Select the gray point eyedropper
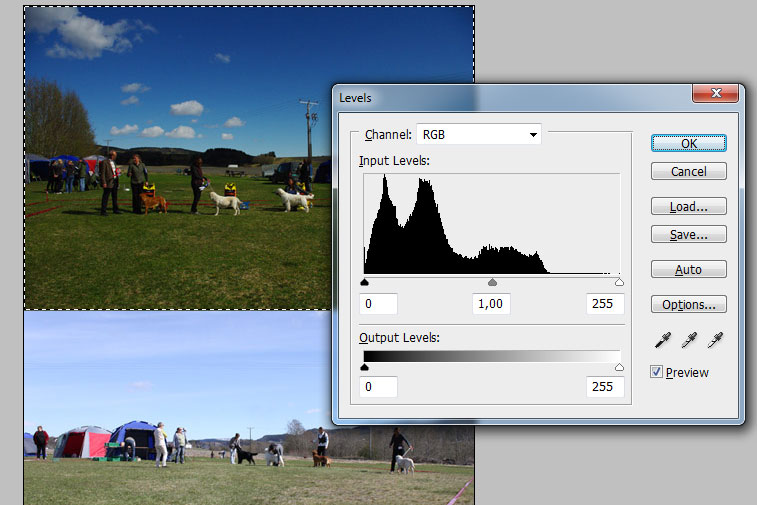This screenshot has width=757, height=505. pyautogui.click(x=689, y=341)
